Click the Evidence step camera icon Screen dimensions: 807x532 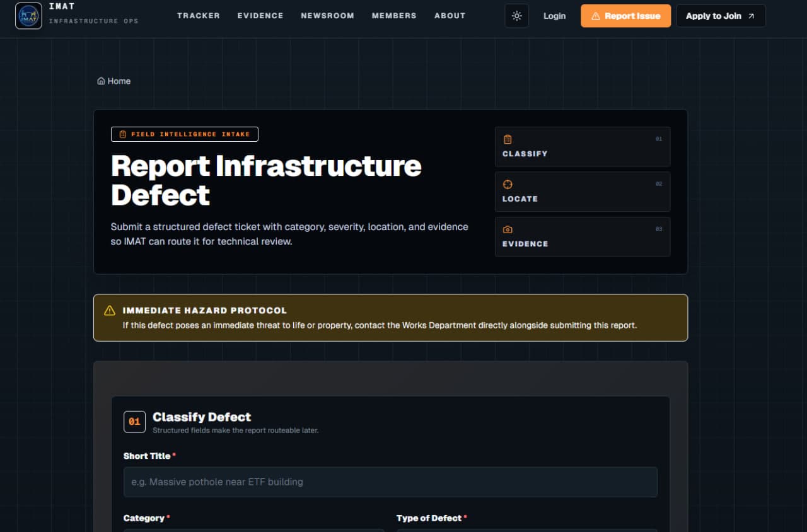tap(508, 229)
